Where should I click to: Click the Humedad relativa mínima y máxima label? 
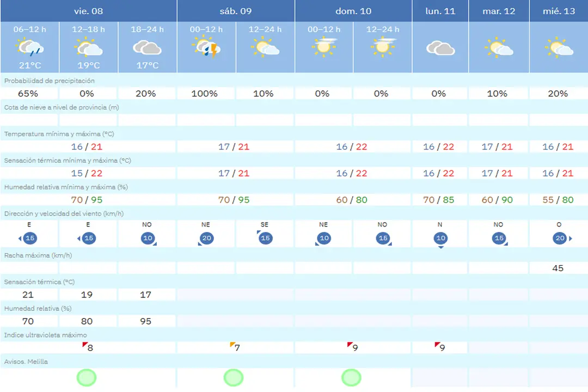[66, 187]
